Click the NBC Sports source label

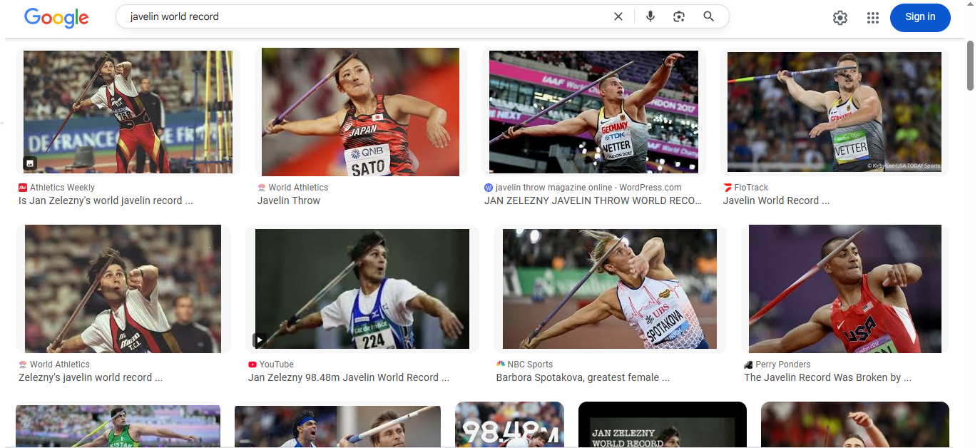click(x=530, y=365)
